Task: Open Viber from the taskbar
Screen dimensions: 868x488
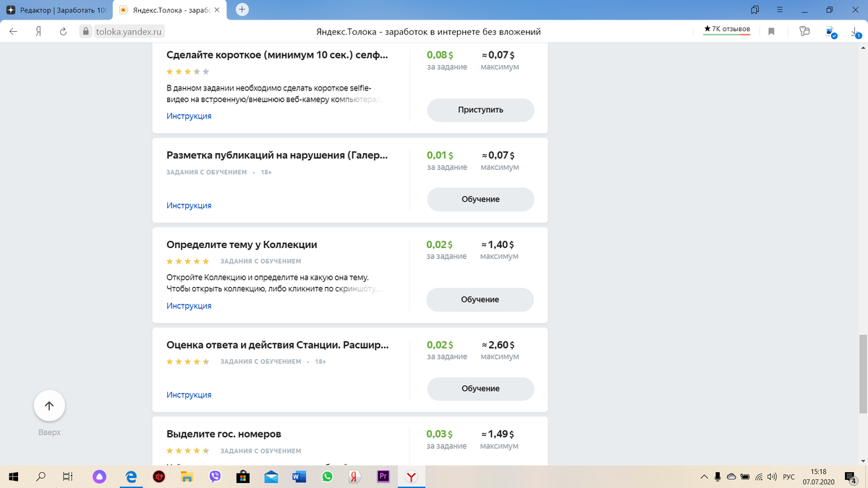Action: point(215,476)
